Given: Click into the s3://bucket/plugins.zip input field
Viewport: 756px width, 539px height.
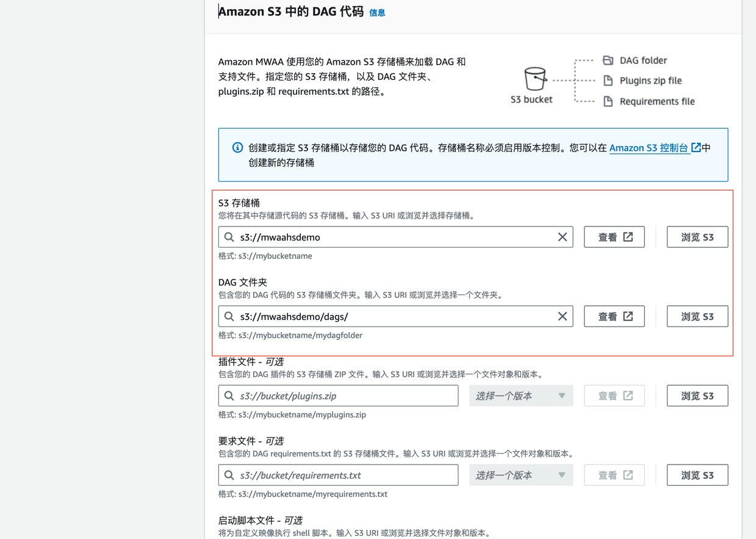Looking at the screenshot, I should (x=338, y=396).
